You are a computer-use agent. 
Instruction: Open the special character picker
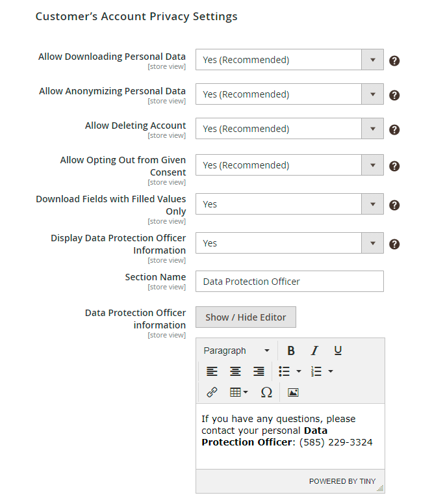tap(266, 392)
